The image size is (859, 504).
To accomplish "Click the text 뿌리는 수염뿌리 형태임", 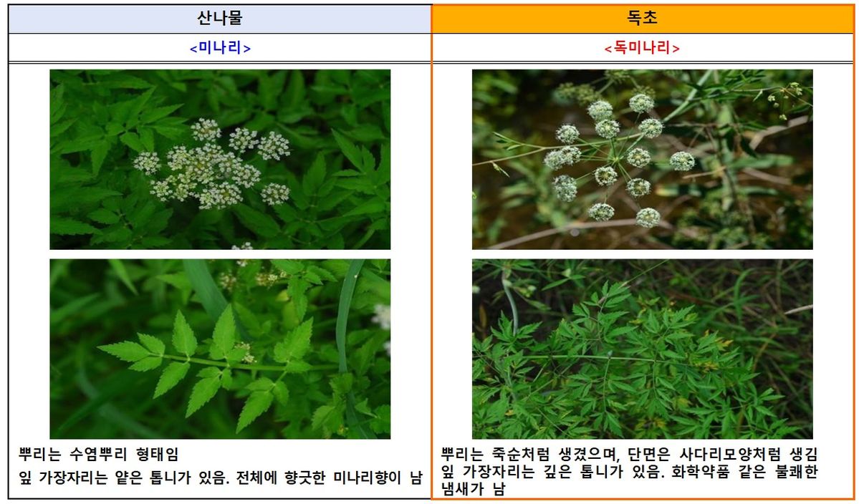I will click(x=99, y=455).
